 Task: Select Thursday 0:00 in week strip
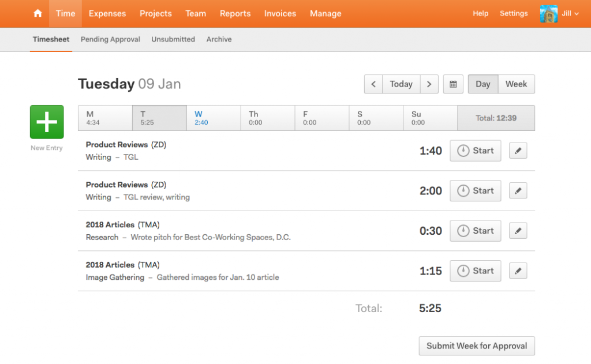[268, 118]
